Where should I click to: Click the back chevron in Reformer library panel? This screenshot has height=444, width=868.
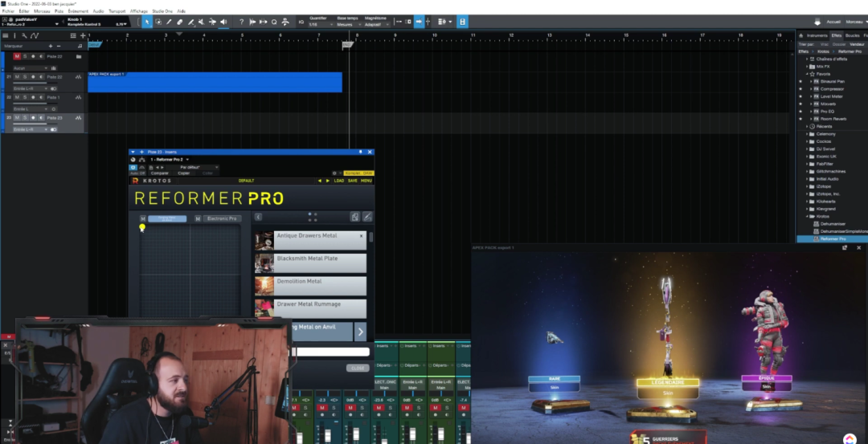coord(258,217)
